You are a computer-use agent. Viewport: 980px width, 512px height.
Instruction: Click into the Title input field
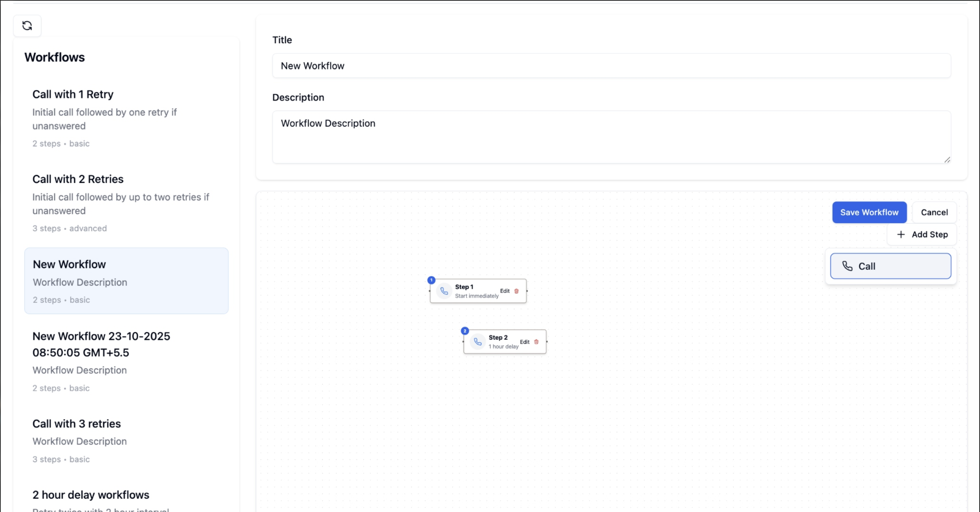tap(611, 66)
